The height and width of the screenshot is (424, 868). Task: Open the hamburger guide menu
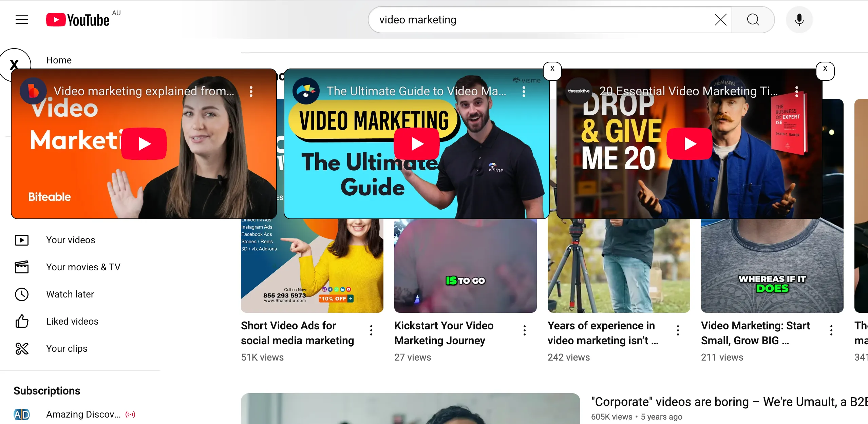coord(22,20)
